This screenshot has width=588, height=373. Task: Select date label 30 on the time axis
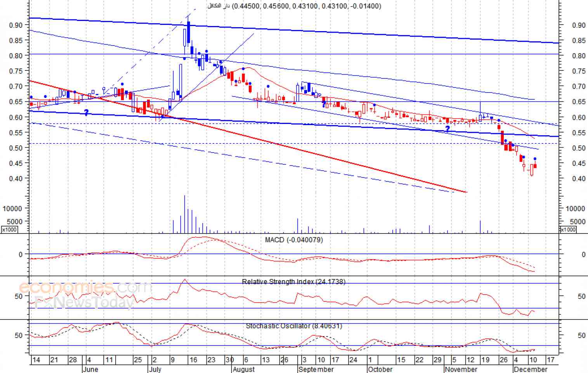pos(230,360)
